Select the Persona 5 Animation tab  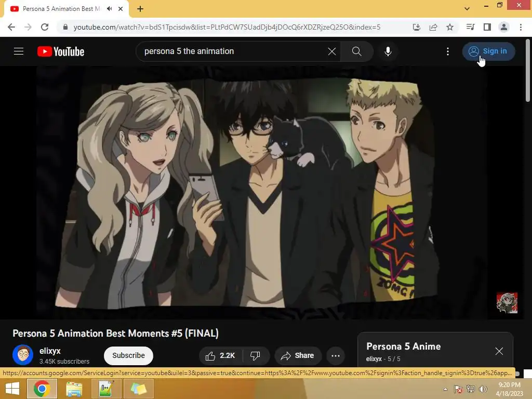point(61,9)
